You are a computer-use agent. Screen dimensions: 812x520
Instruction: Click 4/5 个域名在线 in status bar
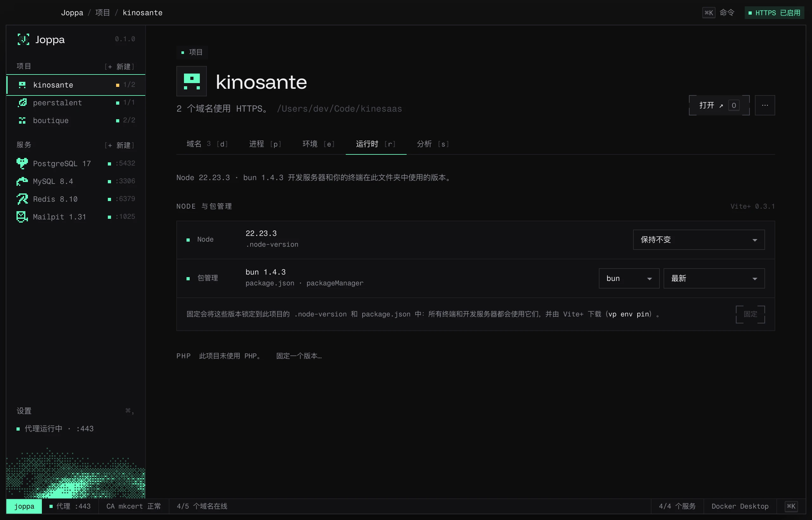[202, 506]
